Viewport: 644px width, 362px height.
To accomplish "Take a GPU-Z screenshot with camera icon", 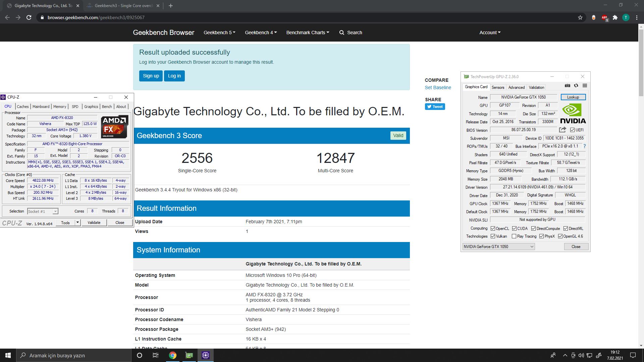I will point(567,86).
